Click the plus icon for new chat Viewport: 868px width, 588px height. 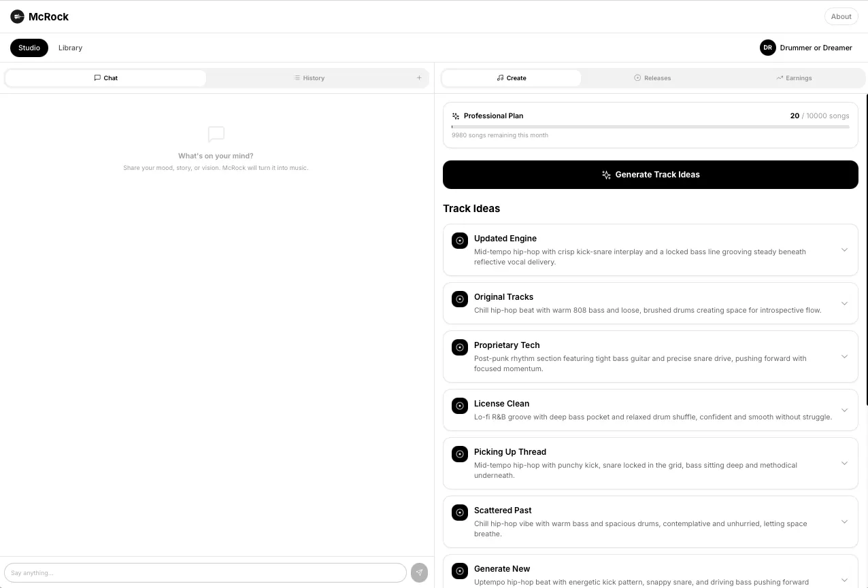[x=419, y=77]
